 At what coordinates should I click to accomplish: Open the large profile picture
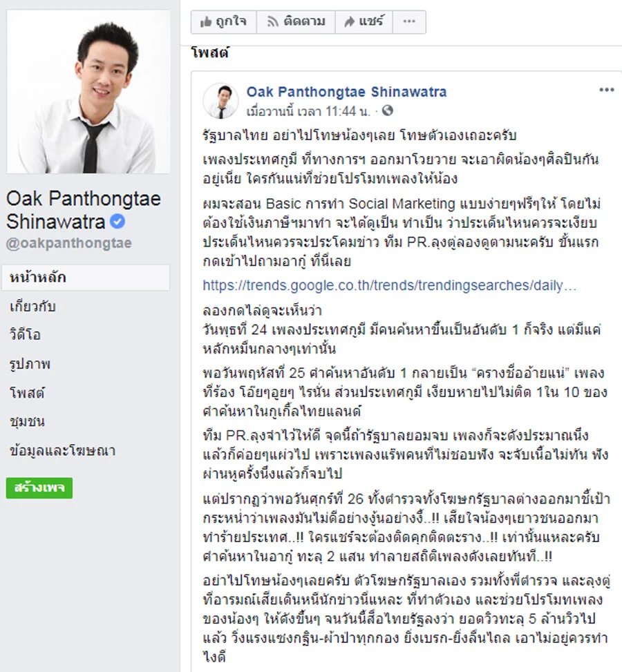pos(88,92)
